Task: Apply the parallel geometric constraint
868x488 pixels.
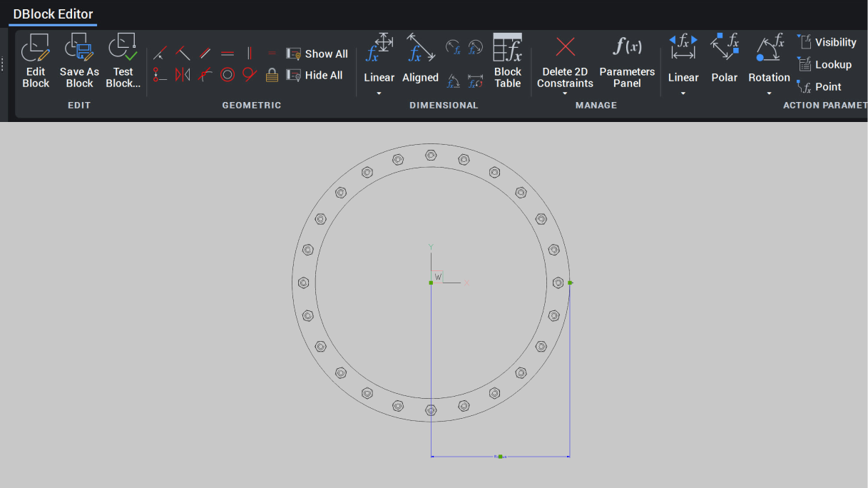Action: [x=205, y=53]
